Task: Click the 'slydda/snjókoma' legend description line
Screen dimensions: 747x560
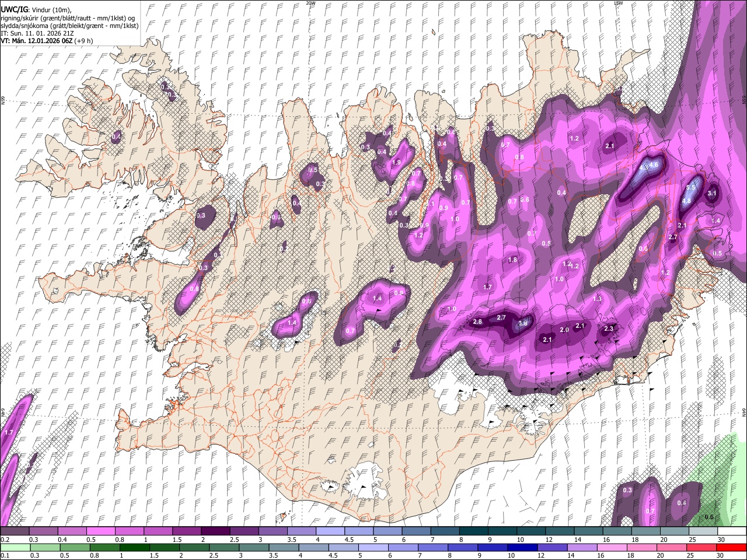Action: (69, 26)
